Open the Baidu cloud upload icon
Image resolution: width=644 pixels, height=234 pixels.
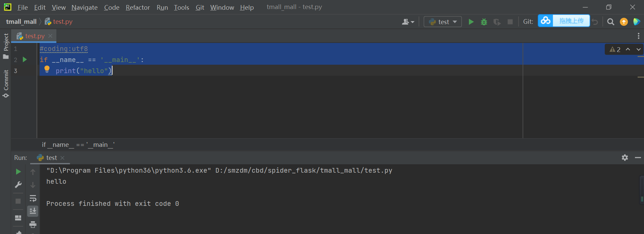click(546, 21)
